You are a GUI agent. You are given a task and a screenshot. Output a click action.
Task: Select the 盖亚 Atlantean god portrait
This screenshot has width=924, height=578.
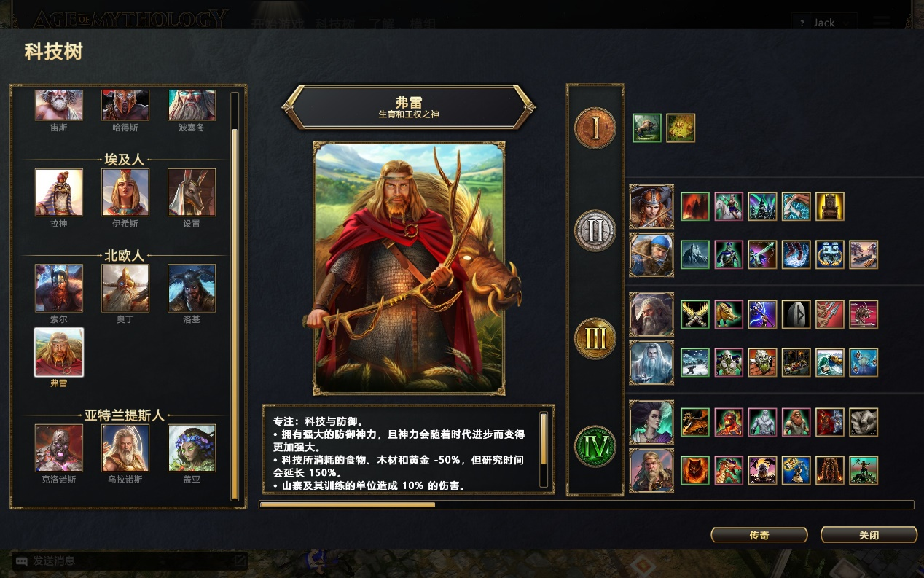192,448
